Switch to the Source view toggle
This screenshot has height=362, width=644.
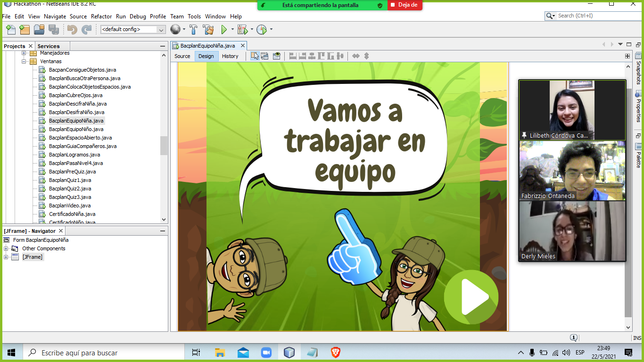[x=182, y=56]
